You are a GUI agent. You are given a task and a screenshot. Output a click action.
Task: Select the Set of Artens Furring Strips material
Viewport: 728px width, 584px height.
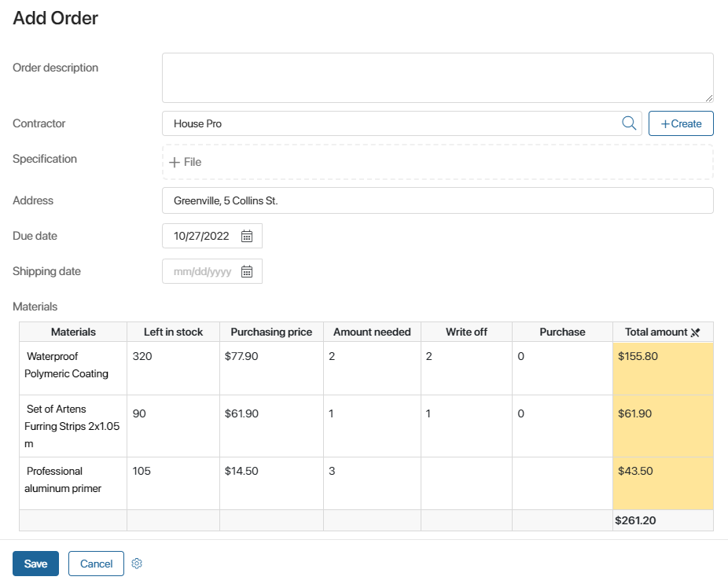pos(72,426)
